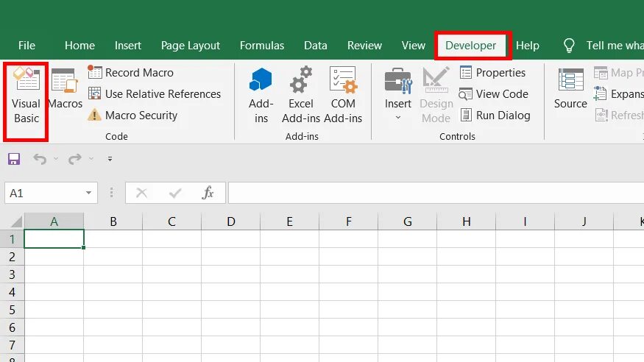The width and height of the screenshot is (644, 362).
Task: Select the Developer tab
Action: [x=471, y=46]
